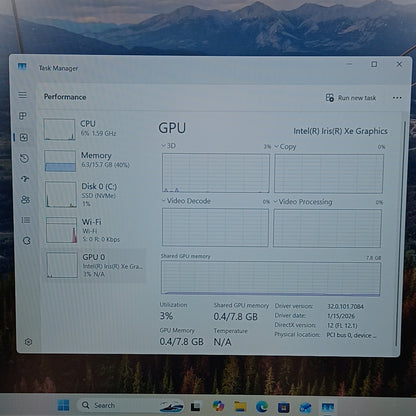
Task: Launch Microsoft Edge from the taskbar
Action: coord(262,407)
